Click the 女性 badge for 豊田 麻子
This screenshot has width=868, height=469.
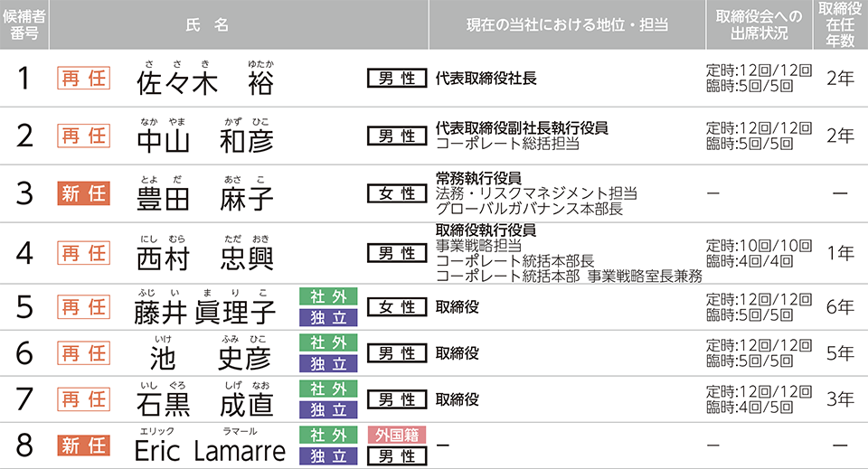[x=396, y=193]
